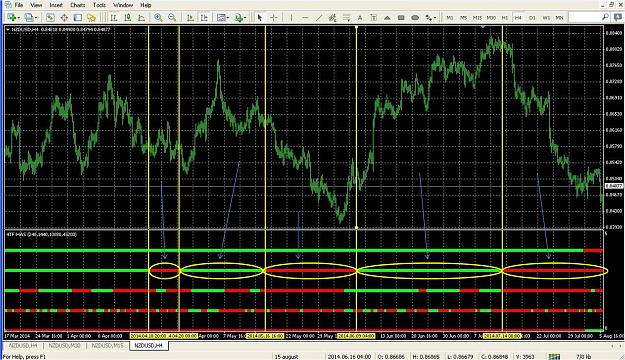
Task: Open the Help menu
Action: pyautogui.click(x=146, y=5)
